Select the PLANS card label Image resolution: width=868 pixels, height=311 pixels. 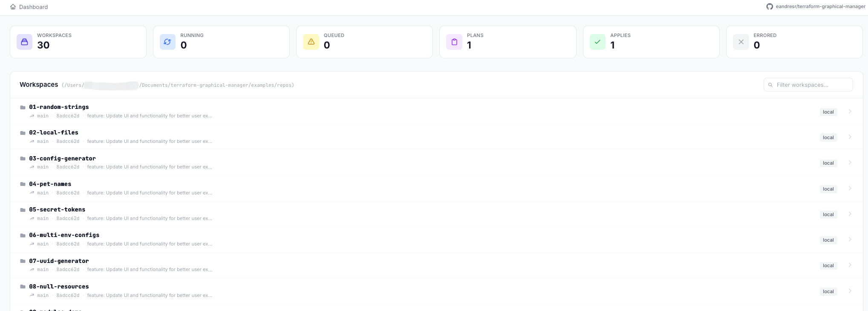475,35
